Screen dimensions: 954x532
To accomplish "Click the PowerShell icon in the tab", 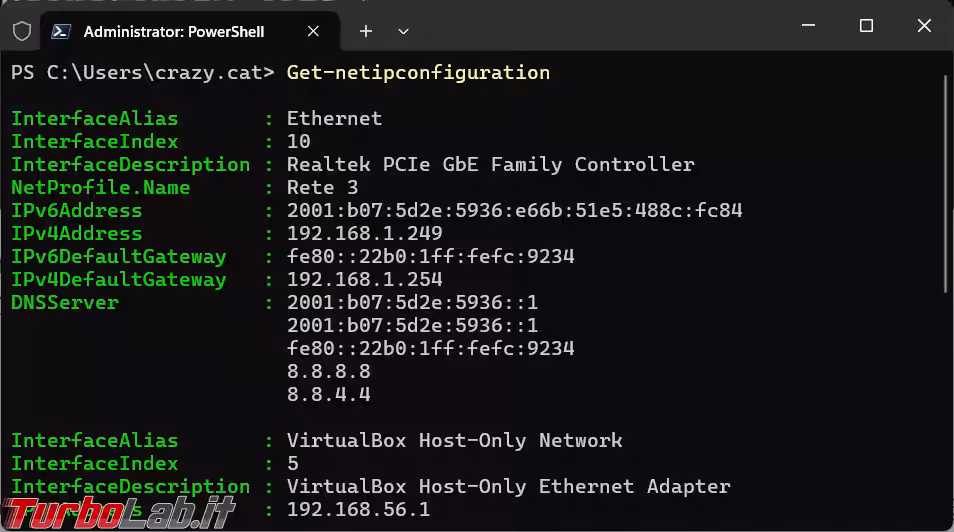I will (61, 31).
